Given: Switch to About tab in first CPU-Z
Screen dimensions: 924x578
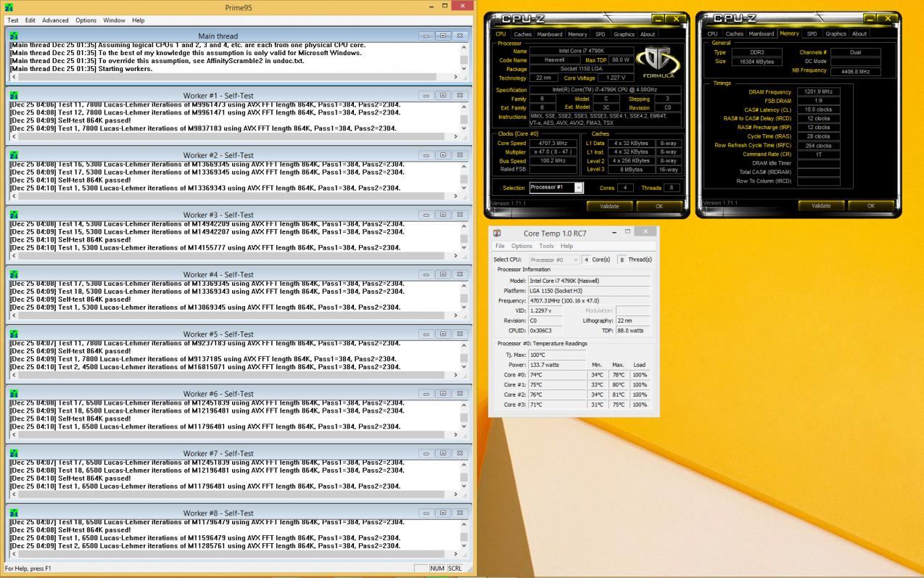Looking at the screenshot, I should (647, 34).
